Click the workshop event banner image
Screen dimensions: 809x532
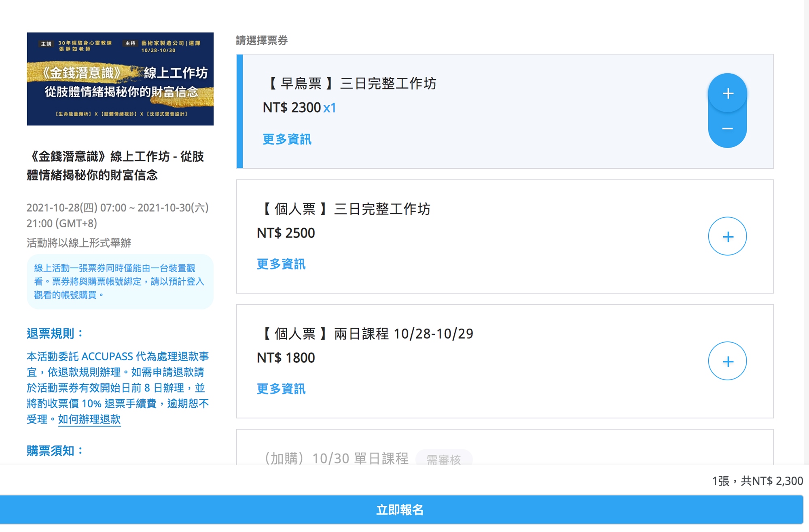coord(120,79)
